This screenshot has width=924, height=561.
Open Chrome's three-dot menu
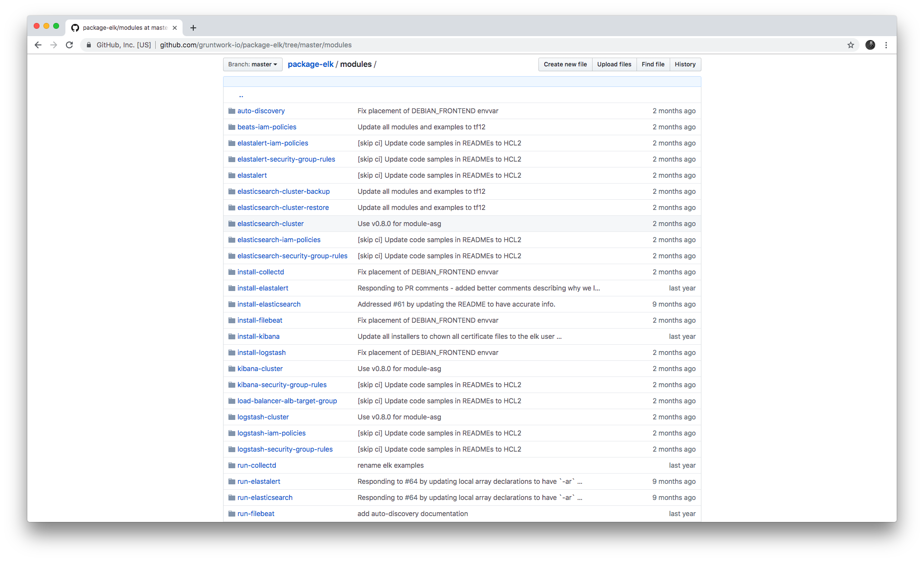(886, 45)
